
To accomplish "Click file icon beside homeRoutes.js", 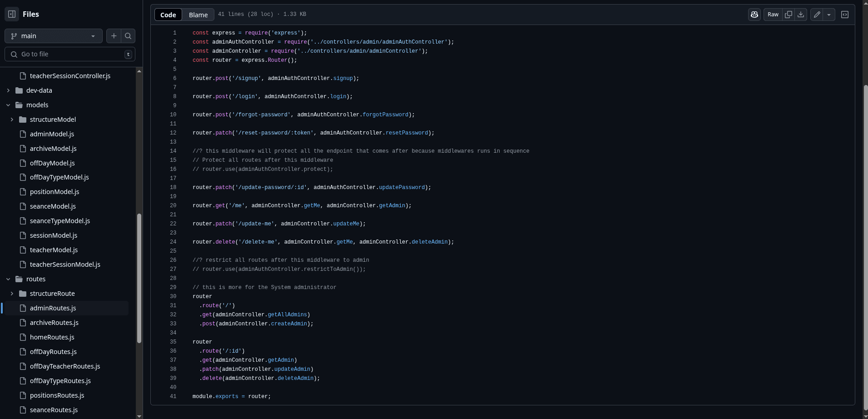I will coord(23,337).
